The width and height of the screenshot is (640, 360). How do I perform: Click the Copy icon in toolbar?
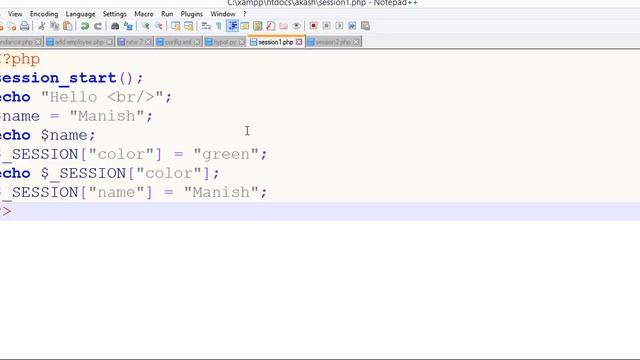pyautogui.click(x=54, y=26)
